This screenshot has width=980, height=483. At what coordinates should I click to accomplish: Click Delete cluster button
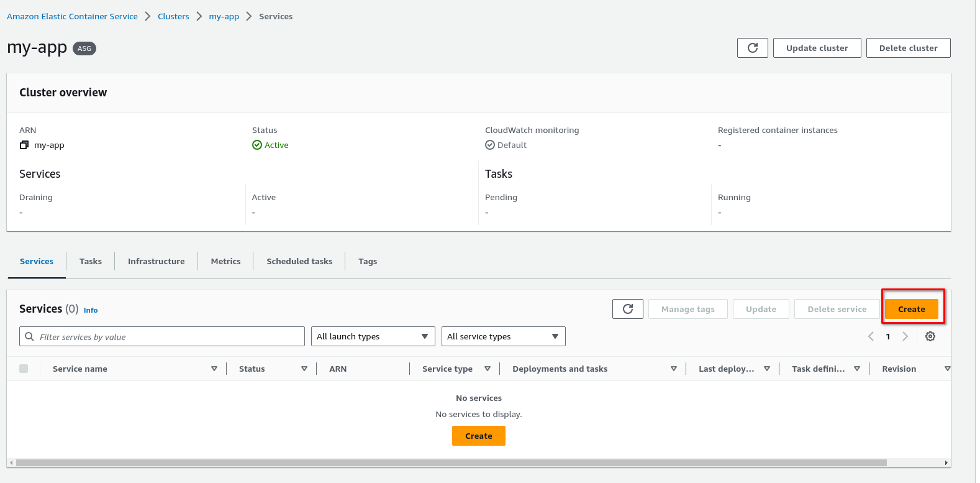(x=908, y=48)
